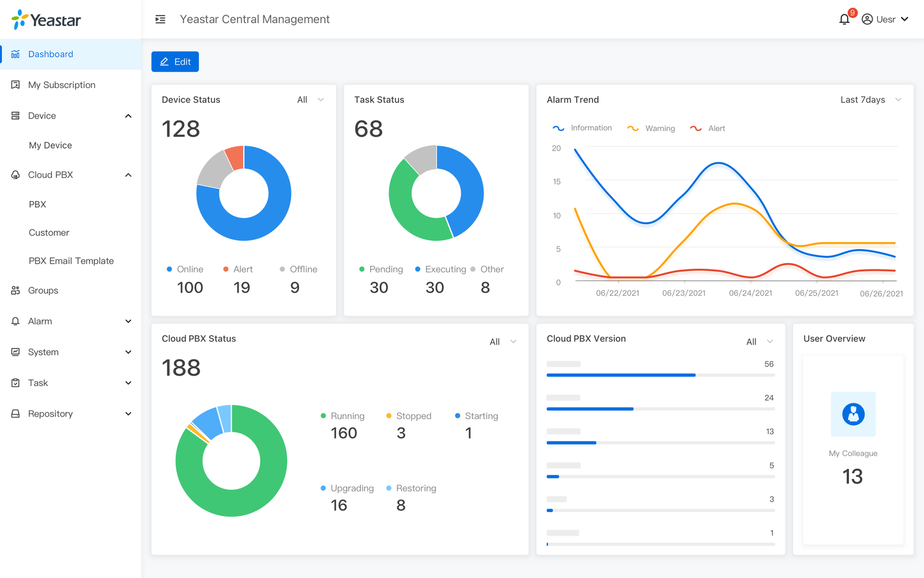The width and height of the screenshot is (924, 578).
Task: Click the Device Status total 128
Action: tap(181, 129)
